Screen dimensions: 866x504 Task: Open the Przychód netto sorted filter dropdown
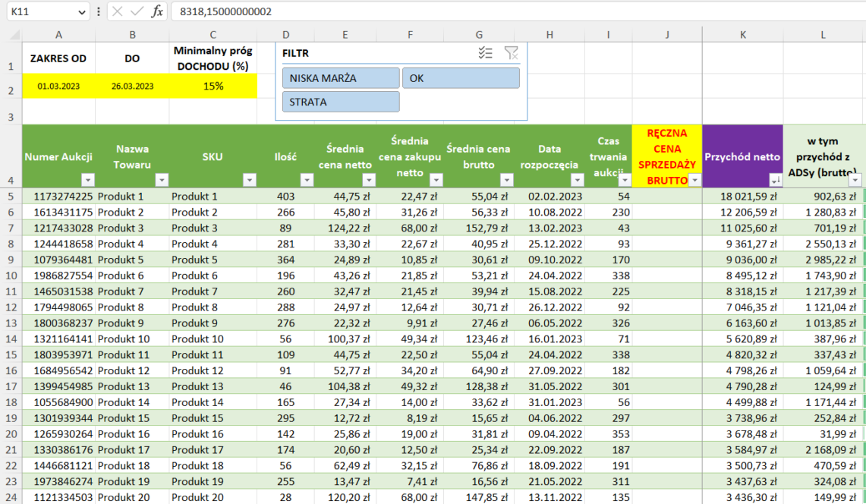pyautogui.click(x=775, y=180)
